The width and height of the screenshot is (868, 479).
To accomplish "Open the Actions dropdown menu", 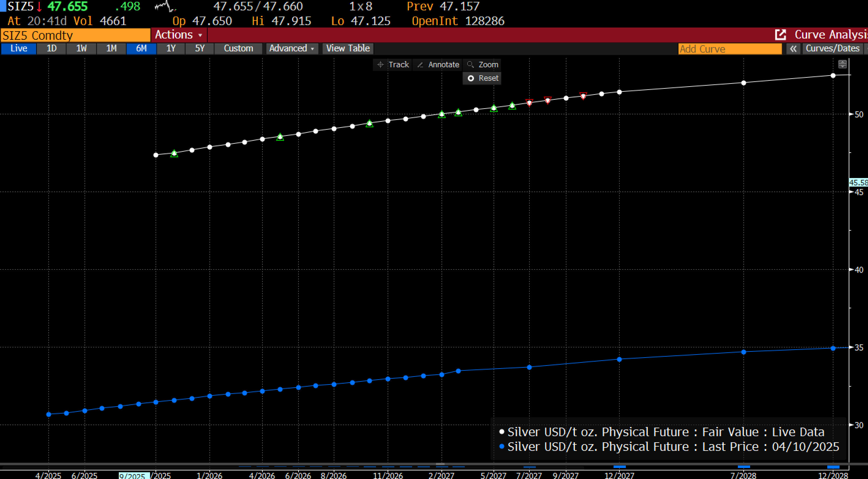I will (178, 35).
